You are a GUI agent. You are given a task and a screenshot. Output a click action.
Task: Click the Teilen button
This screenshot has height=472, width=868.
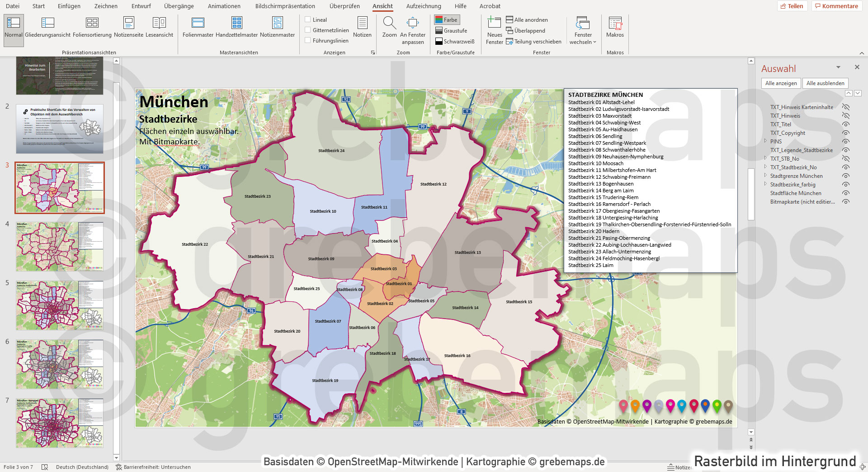[792, 6]
